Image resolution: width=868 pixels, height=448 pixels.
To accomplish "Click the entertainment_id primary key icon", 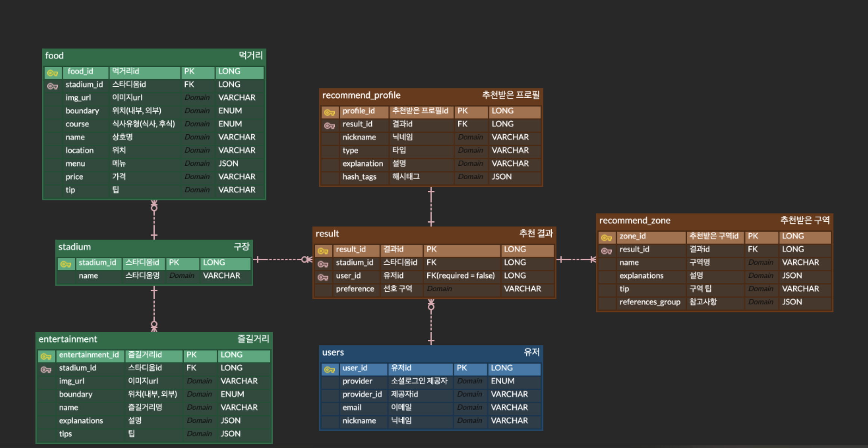I will pos(46,356).
